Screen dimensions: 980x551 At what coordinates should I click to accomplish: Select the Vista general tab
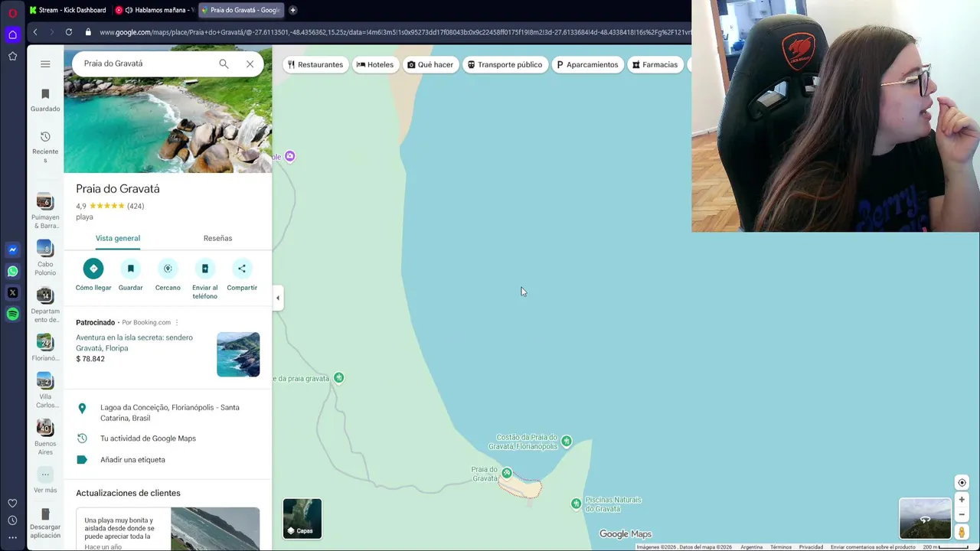118,238
